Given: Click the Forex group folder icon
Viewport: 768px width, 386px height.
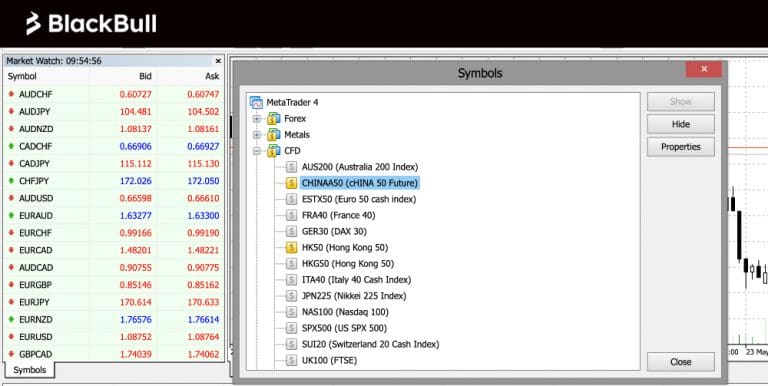Looking at the screenshot, I should [274, 119].
